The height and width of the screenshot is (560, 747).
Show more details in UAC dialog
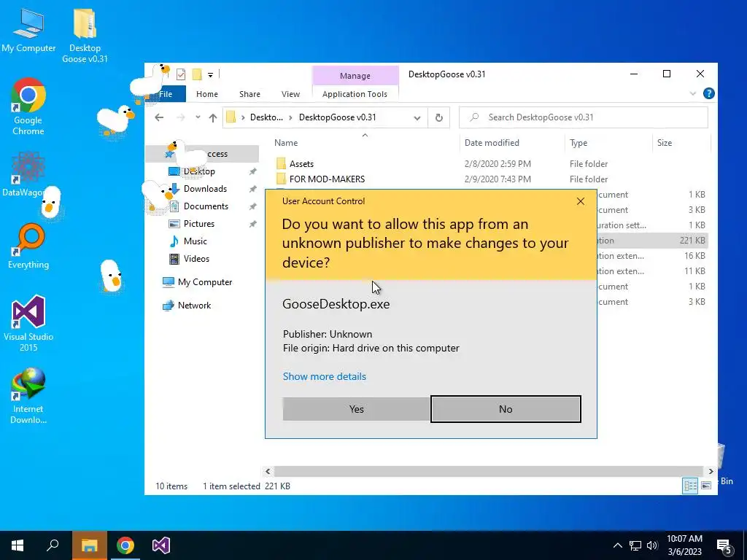325,376
